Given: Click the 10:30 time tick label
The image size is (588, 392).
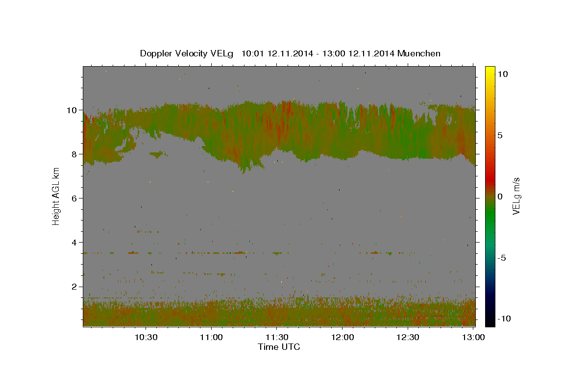Looking at the screenshot, I should tap(146, 337).
